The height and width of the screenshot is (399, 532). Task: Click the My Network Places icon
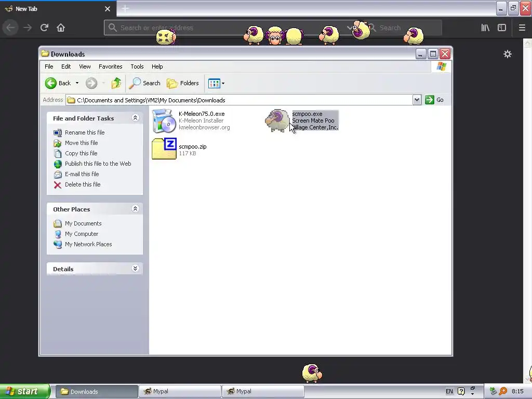pos(58,244)
